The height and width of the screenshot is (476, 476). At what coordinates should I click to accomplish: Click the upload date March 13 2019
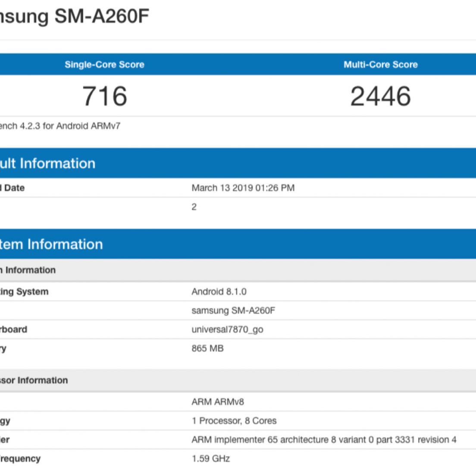coord(243,188)
